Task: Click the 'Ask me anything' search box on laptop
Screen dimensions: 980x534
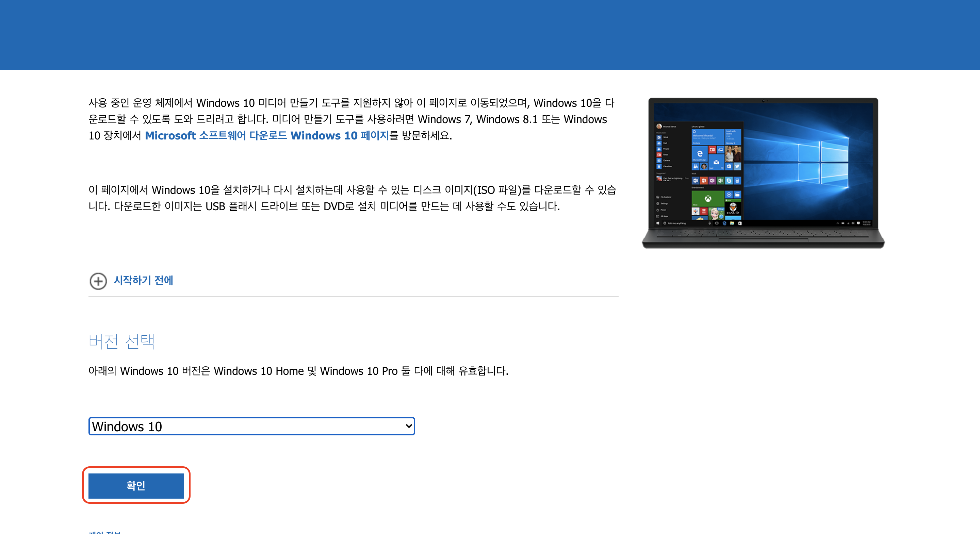Action: (x=676, y=223)
